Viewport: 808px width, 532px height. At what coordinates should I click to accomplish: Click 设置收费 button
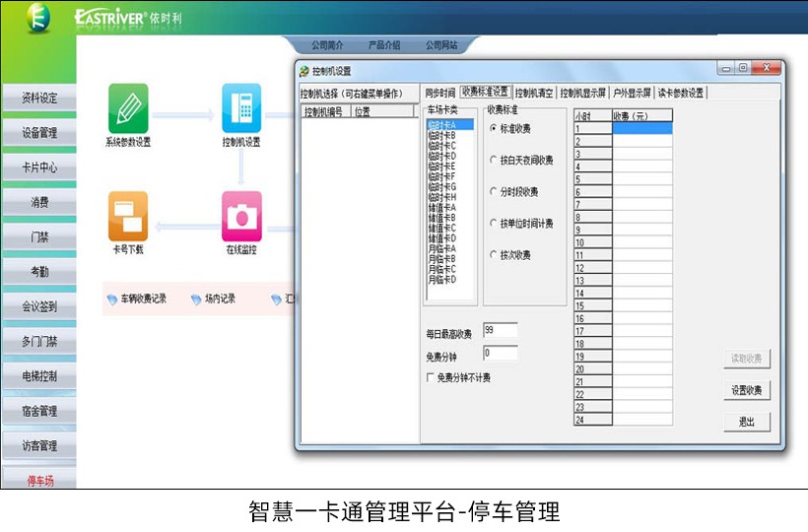tap(746, 390)
